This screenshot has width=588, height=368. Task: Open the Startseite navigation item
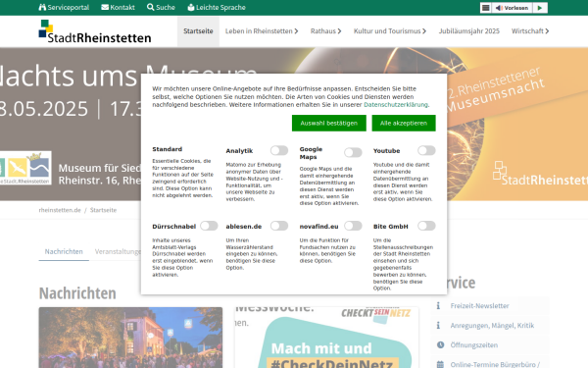pos(198,31)
